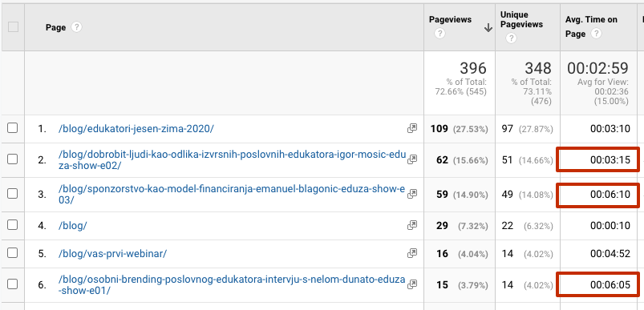Open dobrobit-ljudi page external link icon
Image resolution: width=644 pixels, height=310 pixels.
coord(412,160)
